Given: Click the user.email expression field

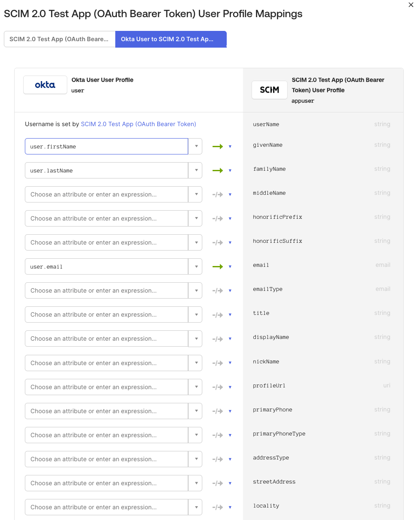Looking at the screenshot, I should click(107, 266).
